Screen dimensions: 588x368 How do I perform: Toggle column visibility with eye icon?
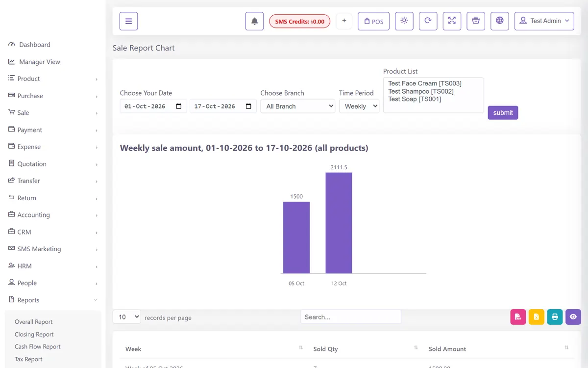click(573, 317)
